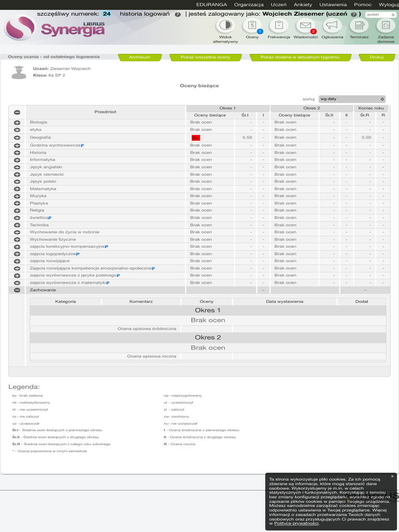Click the red 5+ Geografia grade
This screenshot has width=399, height=532.
[196, 138]
